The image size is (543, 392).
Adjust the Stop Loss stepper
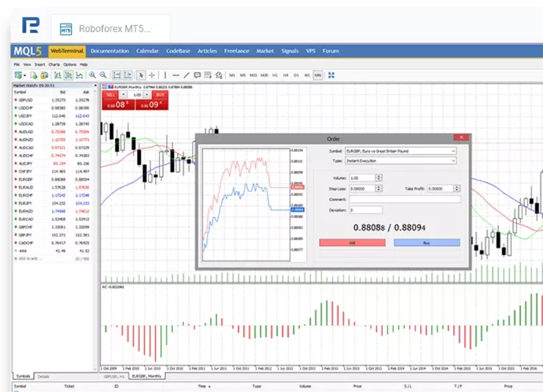(x=379, y=188)
